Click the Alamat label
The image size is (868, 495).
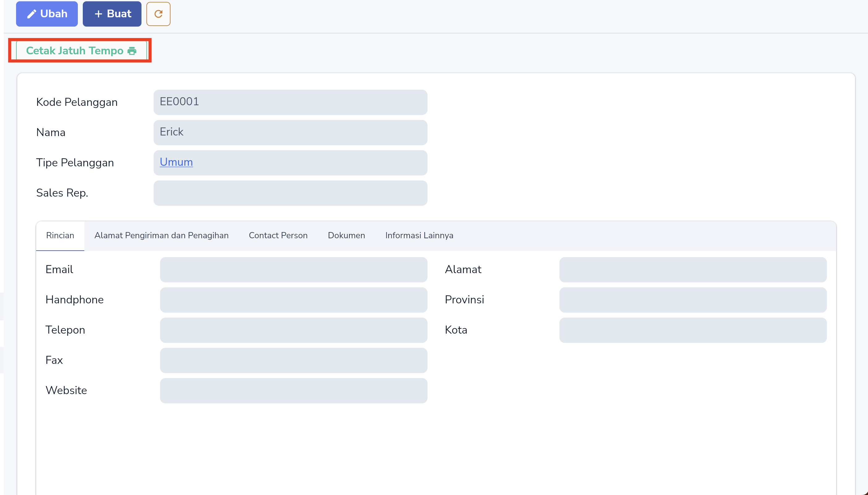click(x=463, y=269)
